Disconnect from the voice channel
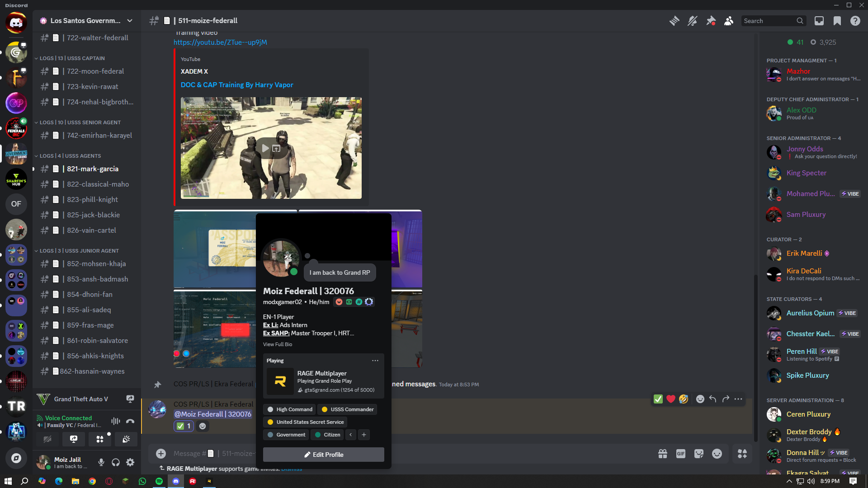 coord(130,421)
